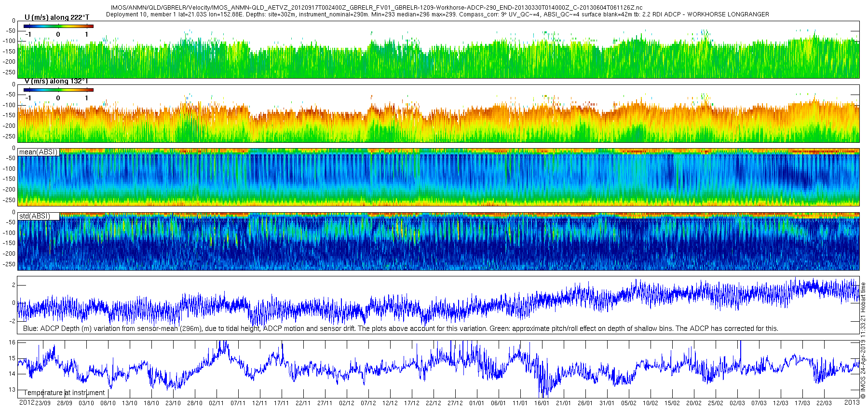This screenshot has width=868, height=410.
Task: Click the V velocity depth-time plot
Action: [438, 113]
